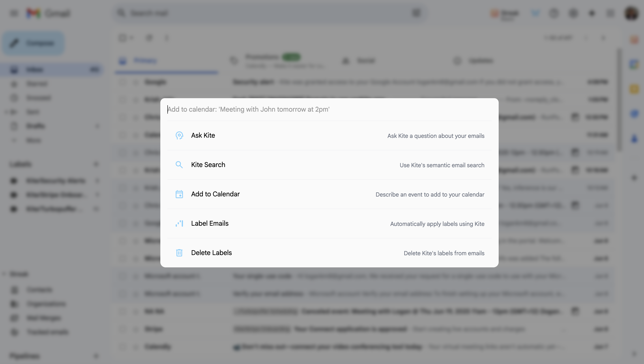Viewport: 644px width, 364px height.
Task: Open the Starred folder in sidebar
Action: 51,84
